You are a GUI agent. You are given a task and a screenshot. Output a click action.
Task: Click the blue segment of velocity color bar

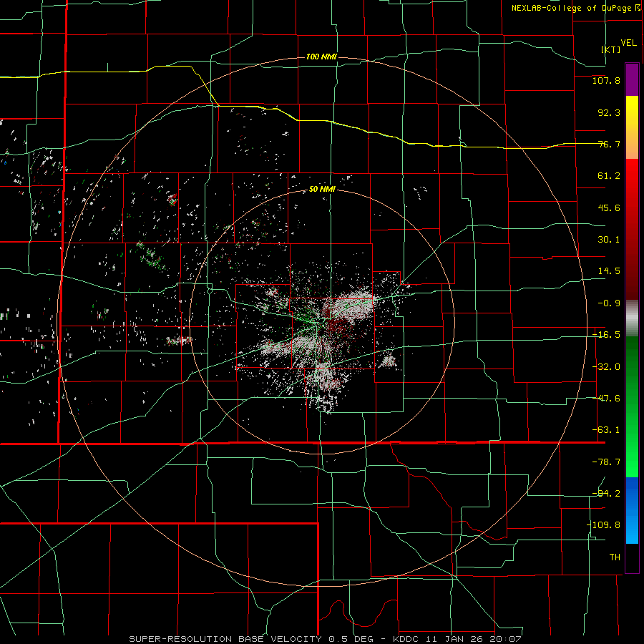point(632,510)
